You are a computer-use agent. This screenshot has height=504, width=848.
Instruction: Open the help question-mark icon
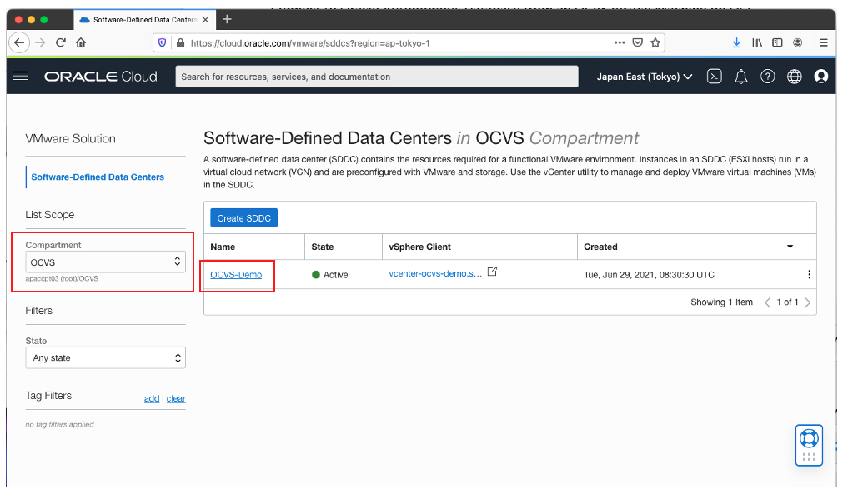[x=767, y=76]
